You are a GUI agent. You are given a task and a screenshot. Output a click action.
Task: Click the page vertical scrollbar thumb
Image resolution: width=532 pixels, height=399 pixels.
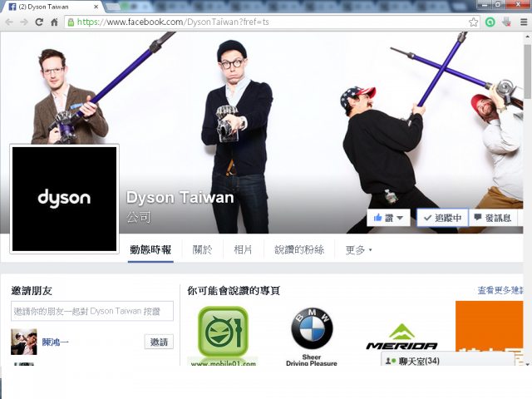[x=527, y=71]
